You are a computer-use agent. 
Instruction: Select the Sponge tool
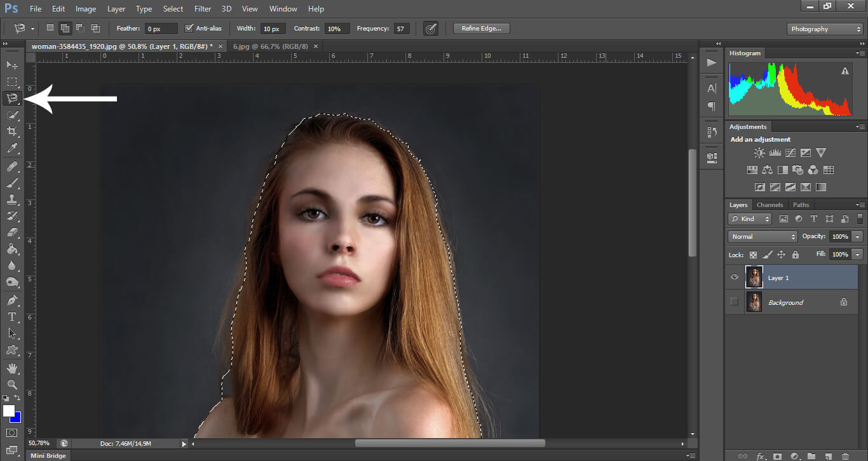12,282
